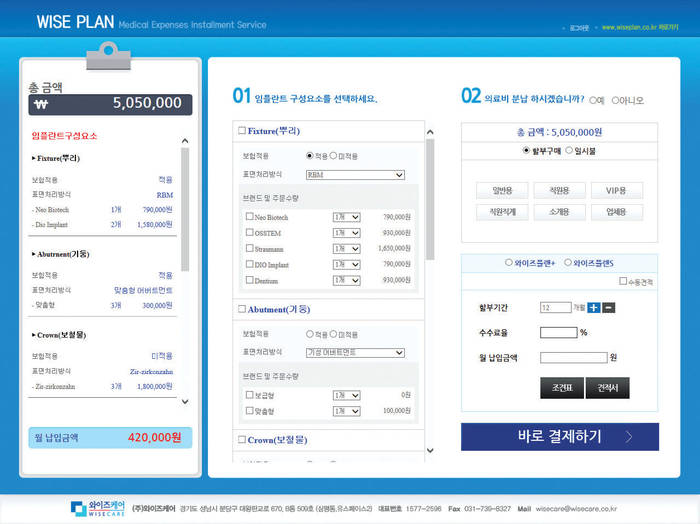
Task: Select the VIP용 option
Action: click(609, 190)
